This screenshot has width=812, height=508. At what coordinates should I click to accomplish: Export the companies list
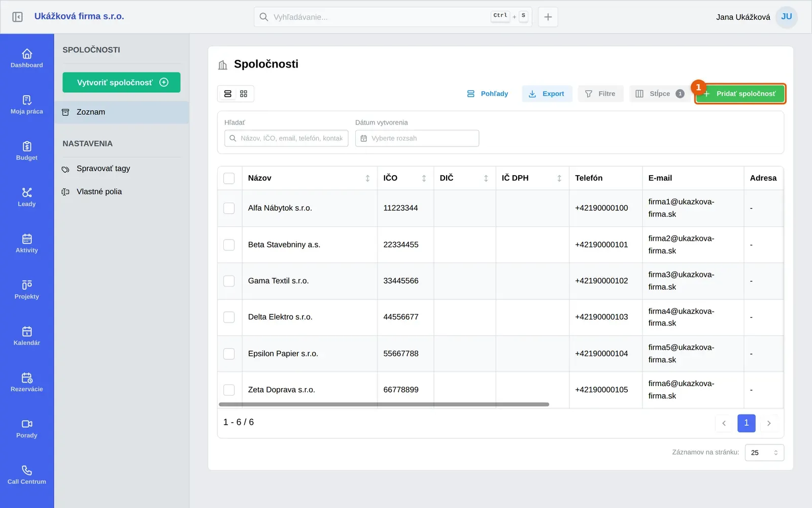547,94
